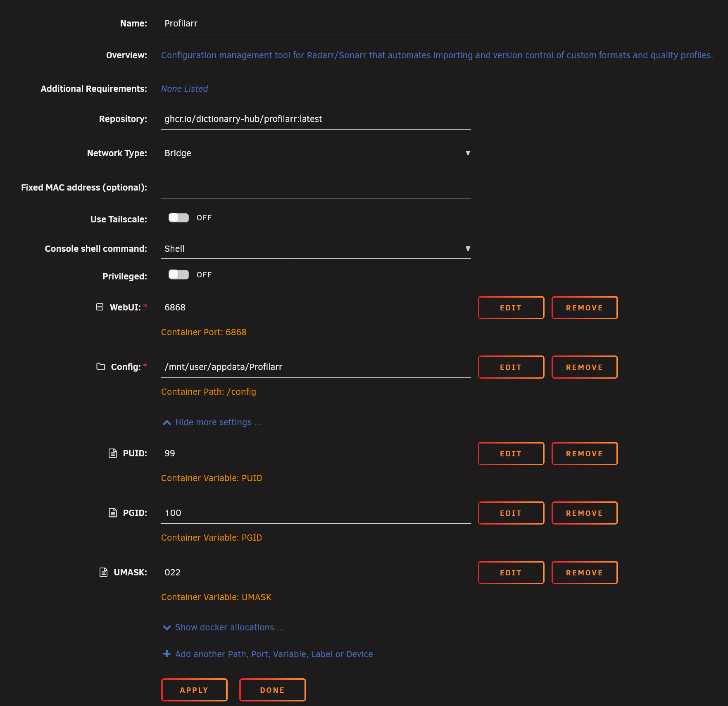Viewport: 728px width, 706px height.
Task: Remove the PUID variable
Action: pyautogui.click(x=585, y=453)
